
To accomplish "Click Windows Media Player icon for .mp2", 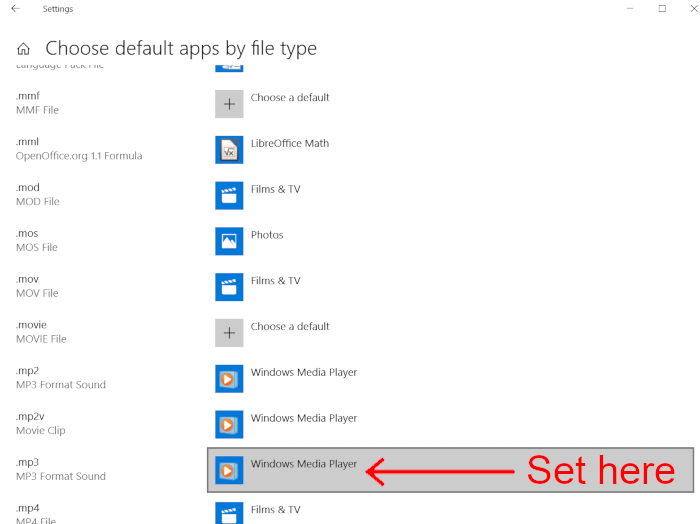I will tap(229, 379).
